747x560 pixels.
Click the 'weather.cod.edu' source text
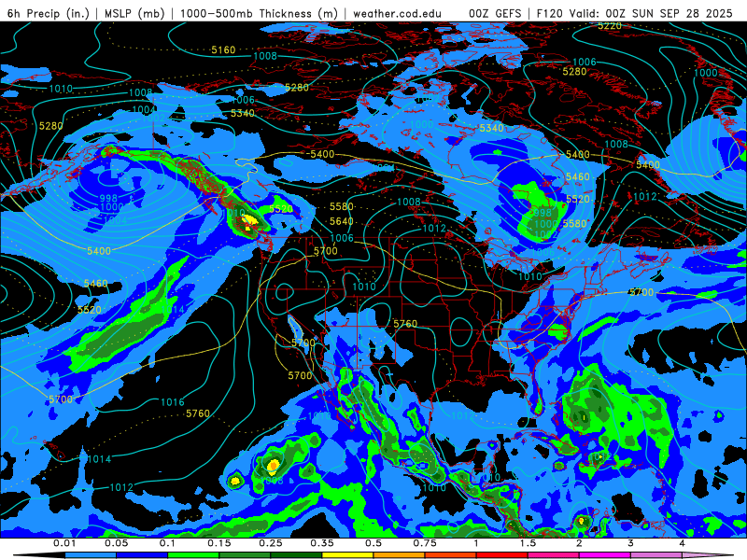point(397,13)
